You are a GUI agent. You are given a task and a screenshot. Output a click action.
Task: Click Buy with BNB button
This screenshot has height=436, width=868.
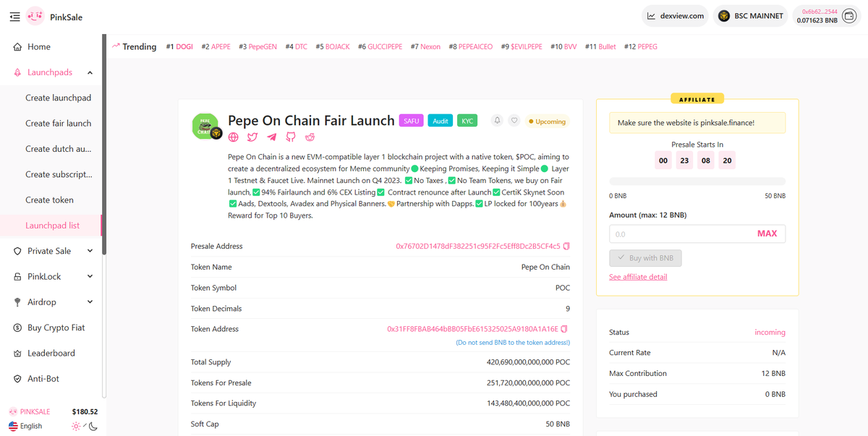point(645,258)
